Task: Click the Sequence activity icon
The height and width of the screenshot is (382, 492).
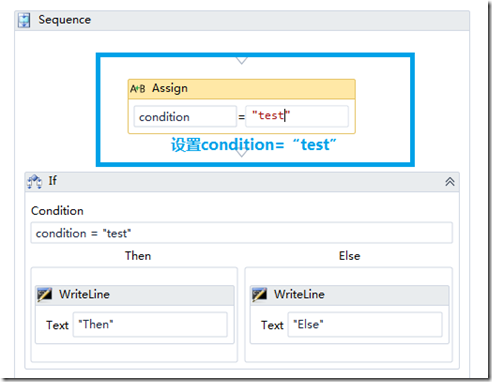Action: click(24, 20)
